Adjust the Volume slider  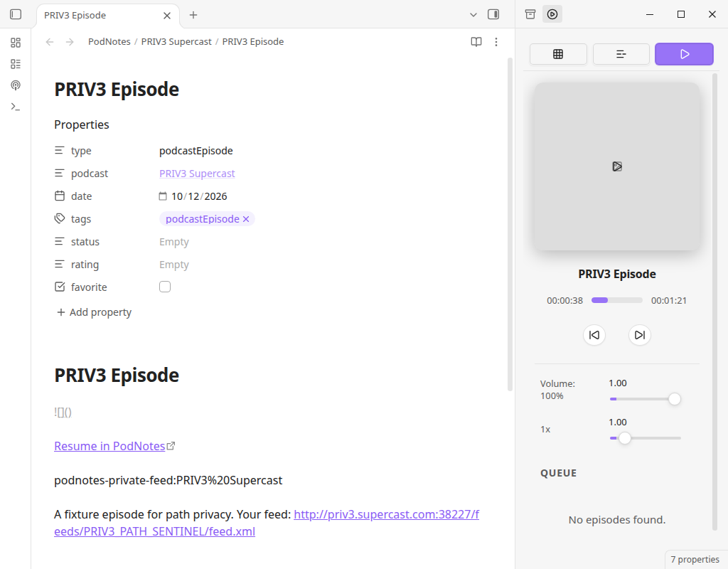(646, 399)
